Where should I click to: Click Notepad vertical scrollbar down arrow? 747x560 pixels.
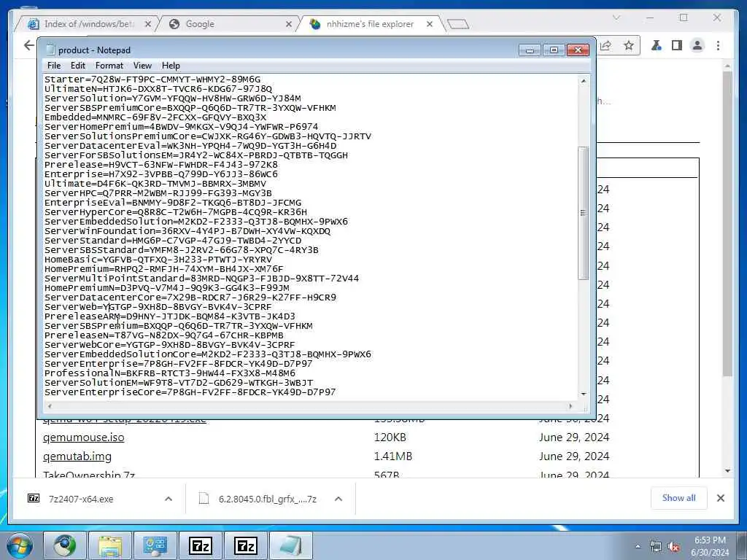point(584,394)
